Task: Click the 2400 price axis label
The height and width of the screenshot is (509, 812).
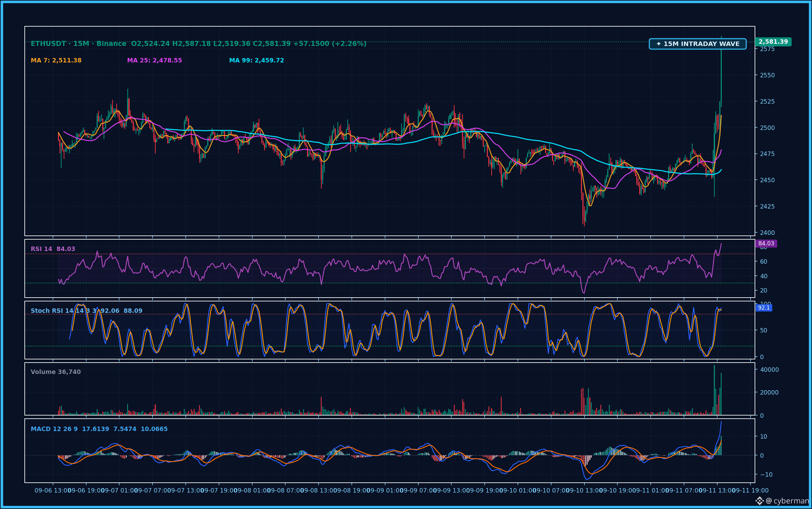Action: point(767,233)
